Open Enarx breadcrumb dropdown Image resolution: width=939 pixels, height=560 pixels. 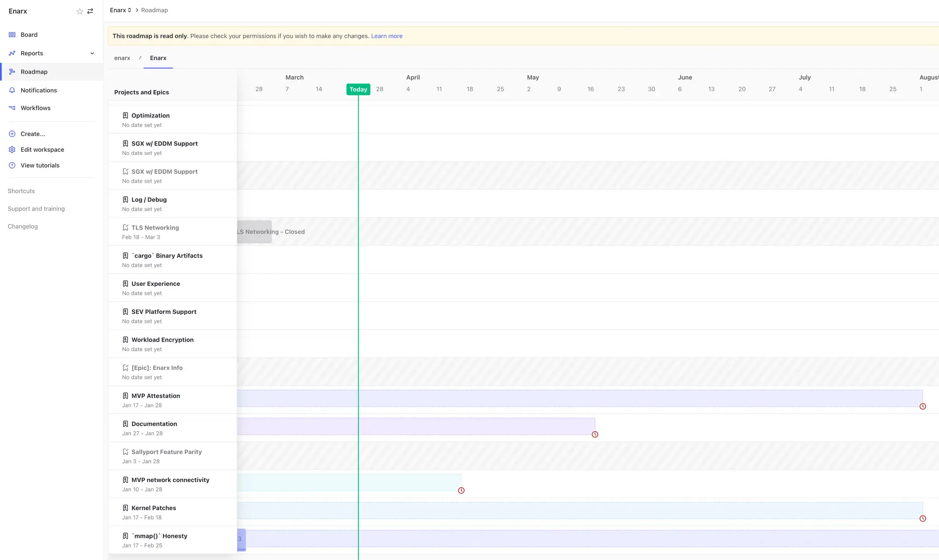coord(121,10)
